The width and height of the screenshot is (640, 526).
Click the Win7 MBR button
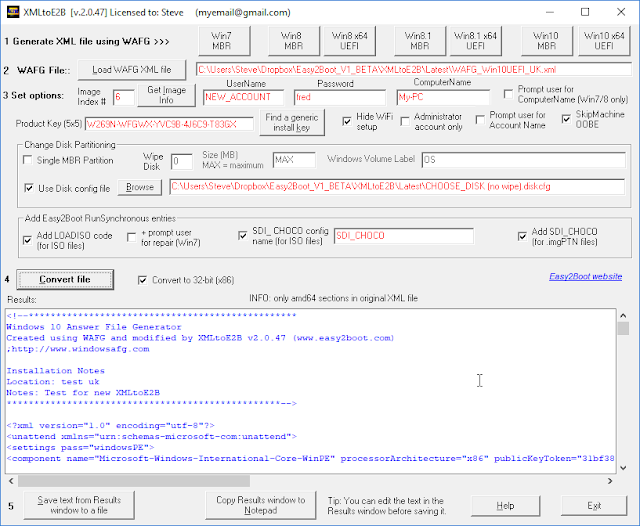(224, 41)
